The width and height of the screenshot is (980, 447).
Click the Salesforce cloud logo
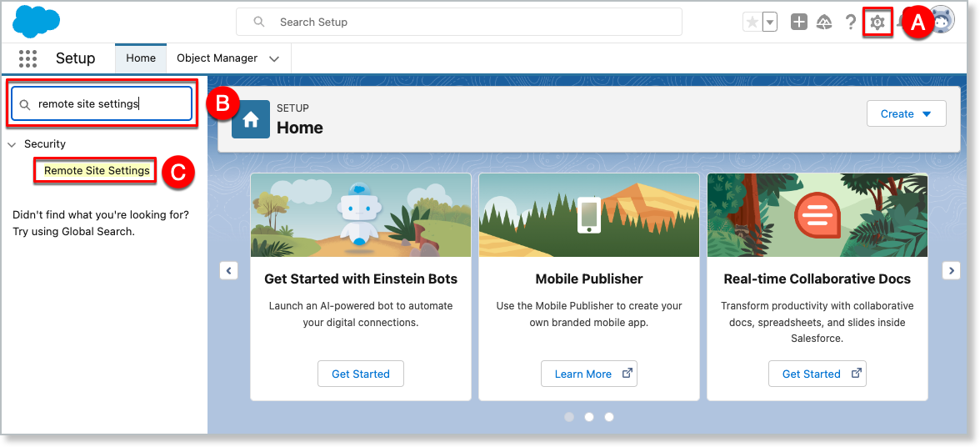tap(37, 22)
